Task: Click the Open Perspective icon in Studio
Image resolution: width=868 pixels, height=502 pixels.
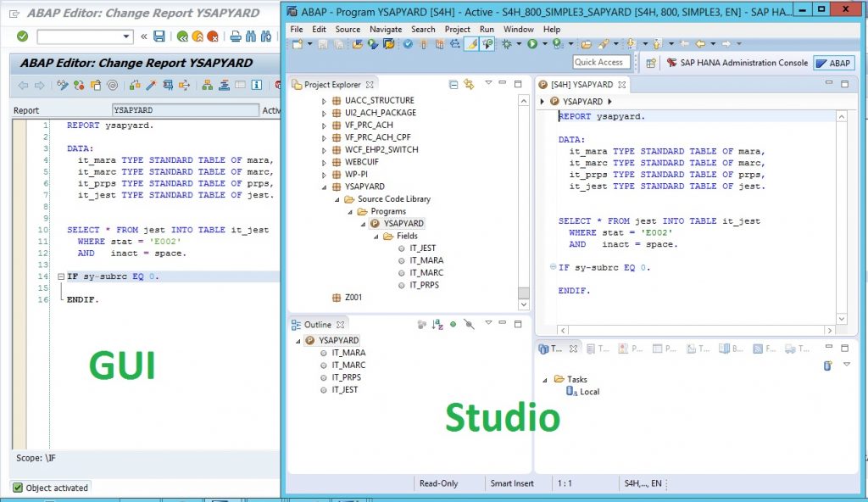Action: tap(651, 63)
